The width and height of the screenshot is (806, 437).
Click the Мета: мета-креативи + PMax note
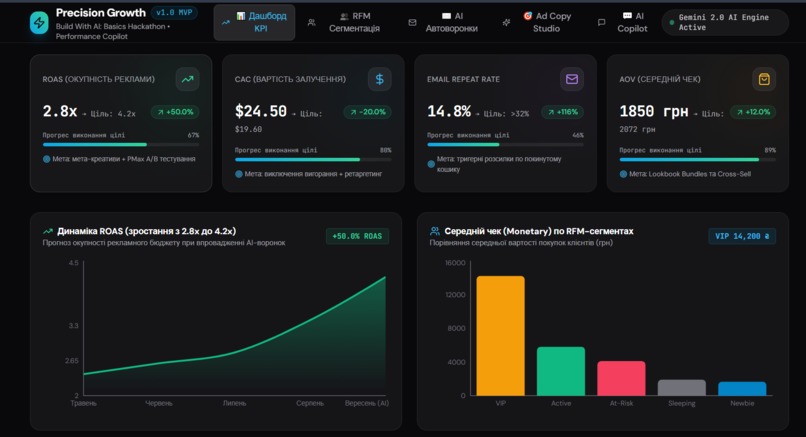119,159
